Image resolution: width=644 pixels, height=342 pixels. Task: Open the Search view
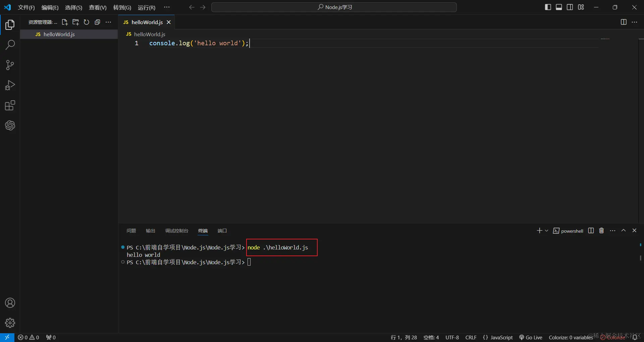point(10,45)
